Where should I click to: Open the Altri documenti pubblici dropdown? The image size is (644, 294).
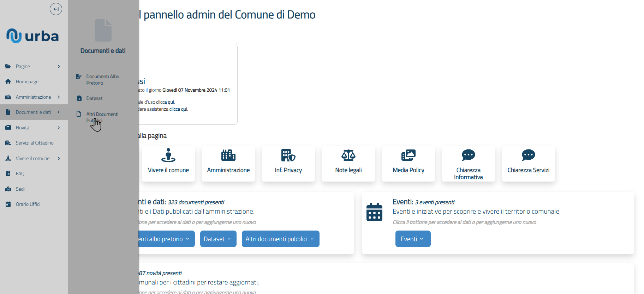pos(280,239)
